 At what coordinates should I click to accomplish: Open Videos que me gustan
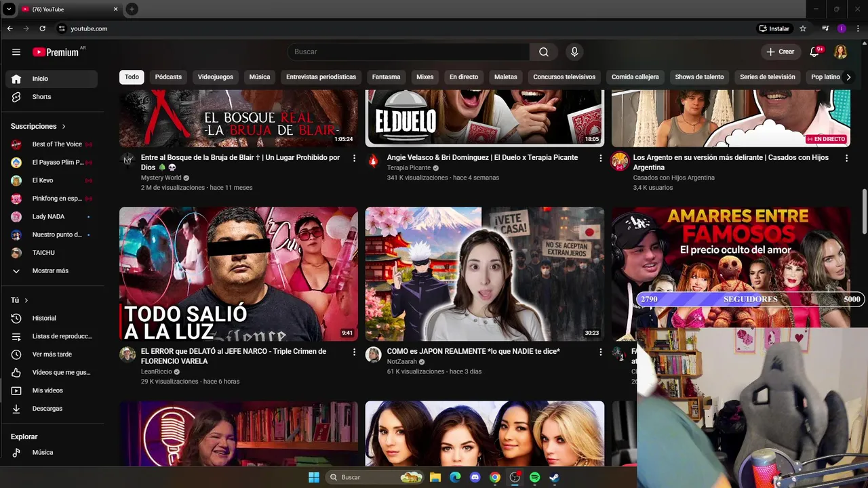click(52, 373)
